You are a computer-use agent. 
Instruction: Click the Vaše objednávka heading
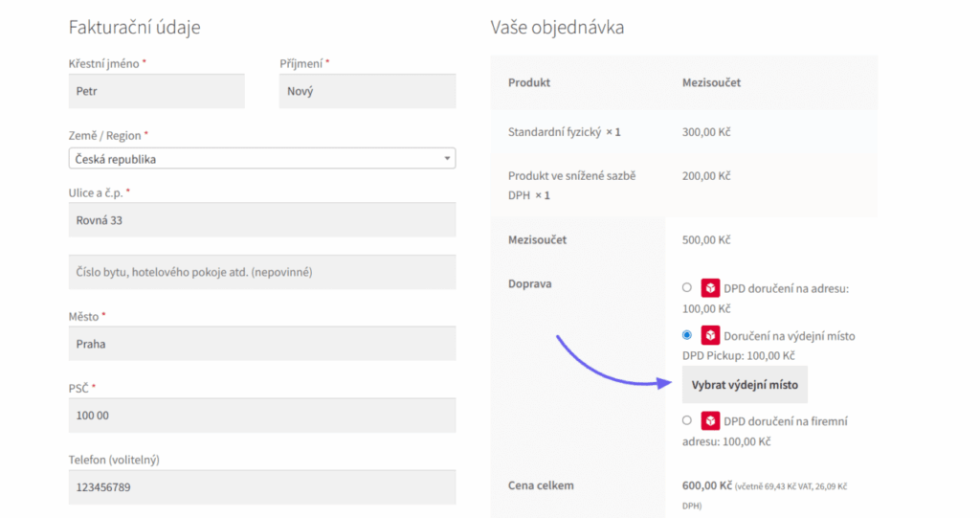point(557,27)
